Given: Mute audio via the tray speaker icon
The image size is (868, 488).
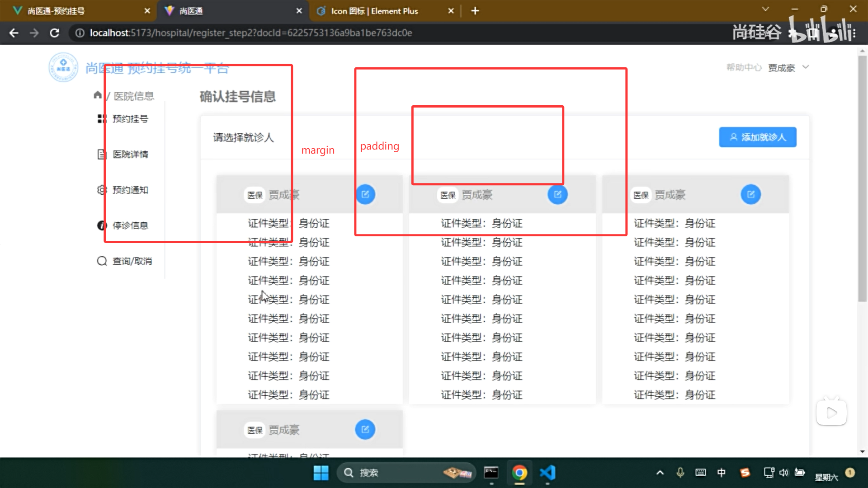Looking at the screenshot, I should coord(784,473).
